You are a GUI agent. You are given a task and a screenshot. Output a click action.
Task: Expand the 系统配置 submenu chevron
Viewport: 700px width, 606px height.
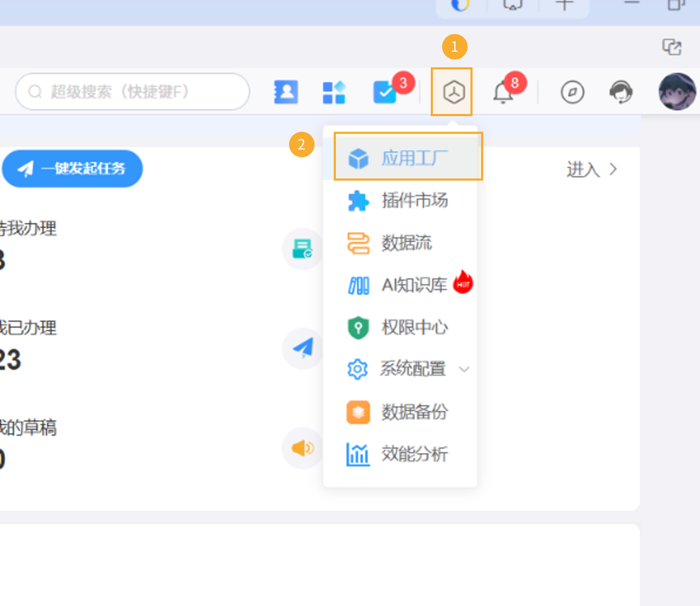(x=464, y=370)
